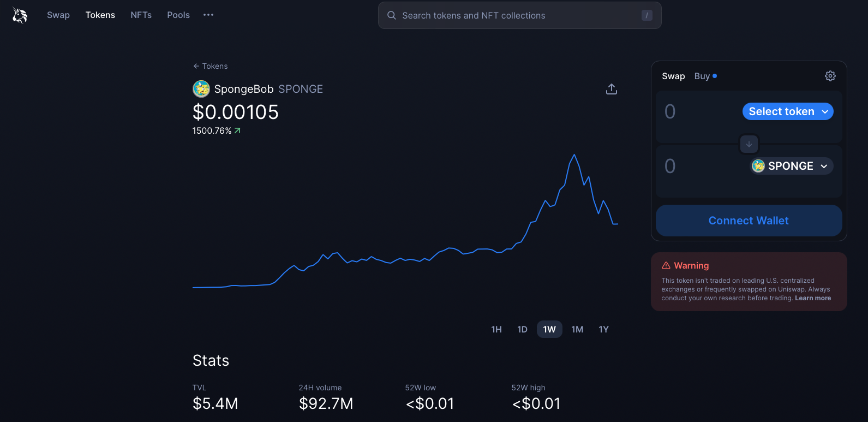Click the Uniswap unicorn logo

click(x=20, y=15)
